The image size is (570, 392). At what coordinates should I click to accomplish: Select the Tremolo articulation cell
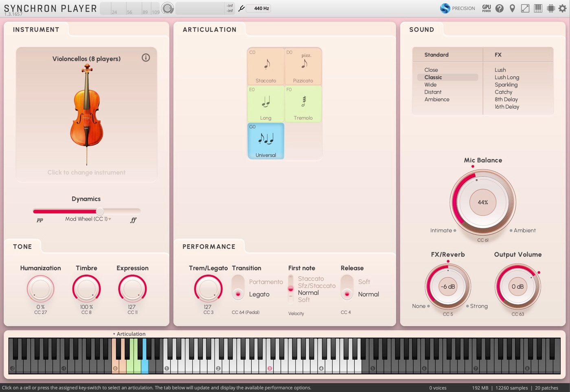pyautogui.click(x=303, y=104)
